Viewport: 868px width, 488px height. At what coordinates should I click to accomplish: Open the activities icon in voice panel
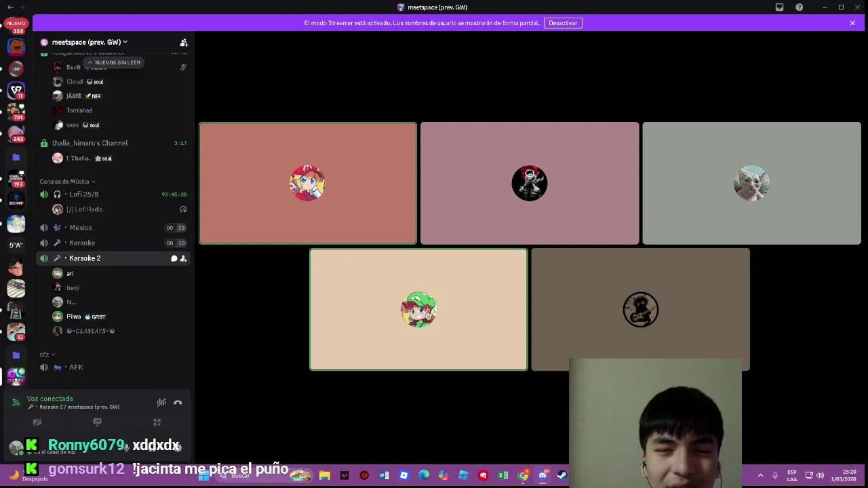tap(157, 422)
